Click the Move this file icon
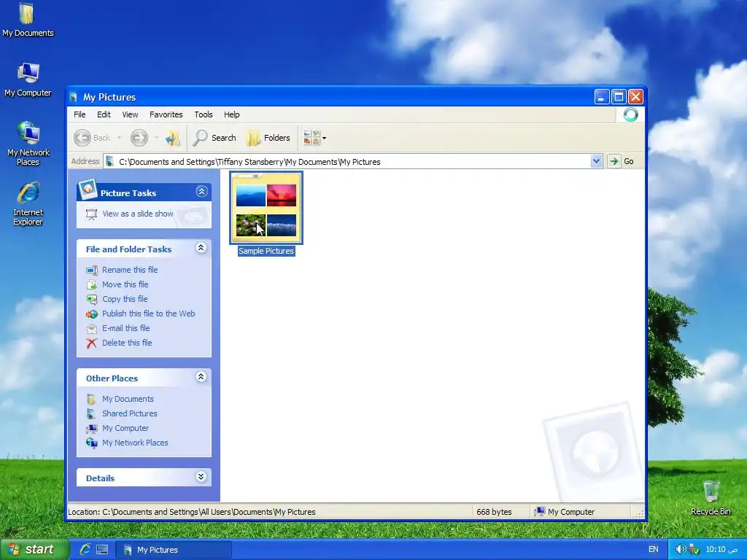The width and height of the screenshot is (747, 560). pos(92,285)
